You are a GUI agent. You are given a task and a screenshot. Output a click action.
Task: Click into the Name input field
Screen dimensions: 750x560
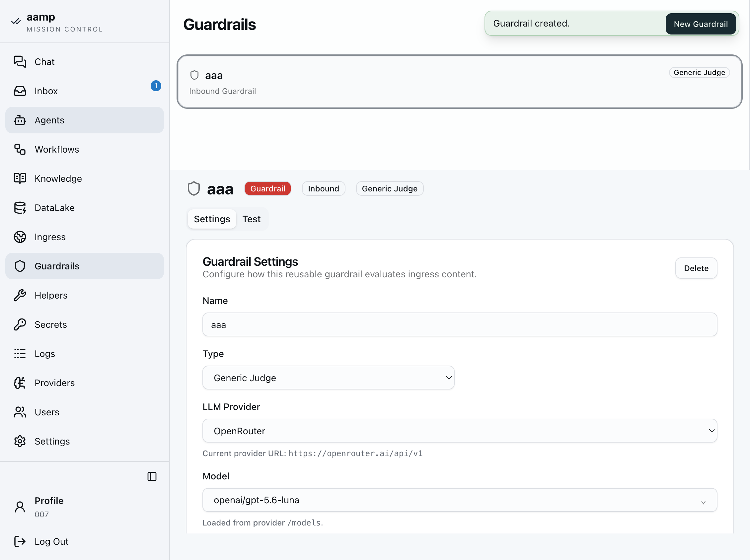tap(459, 324)
